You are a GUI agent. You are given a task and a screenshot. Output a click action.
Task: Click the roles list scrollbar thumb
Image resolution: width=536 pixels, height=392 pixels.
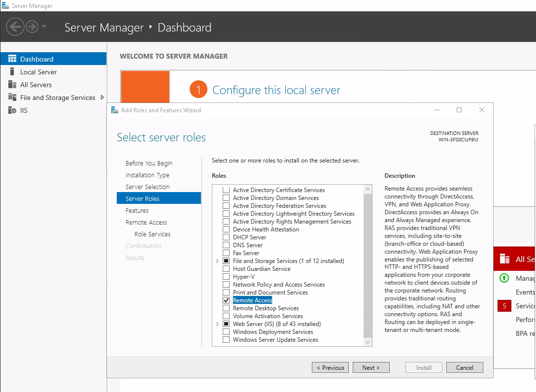point(368,265)
